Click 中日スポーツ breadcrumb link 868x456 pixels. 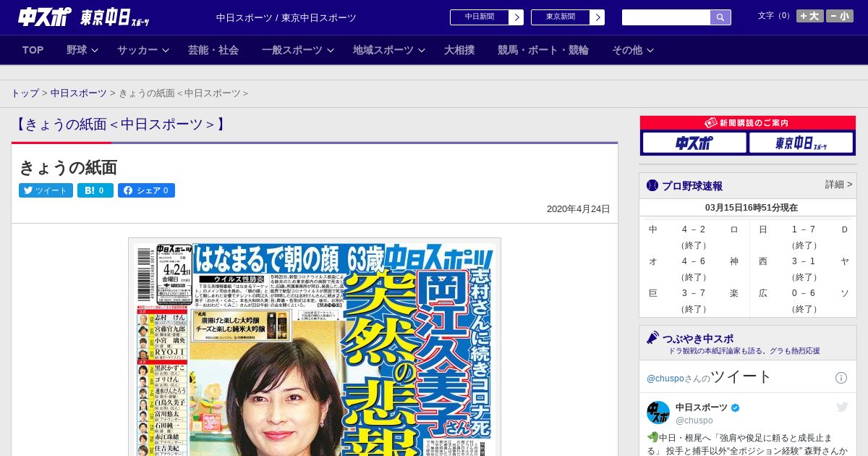click(x=78, y=93)
